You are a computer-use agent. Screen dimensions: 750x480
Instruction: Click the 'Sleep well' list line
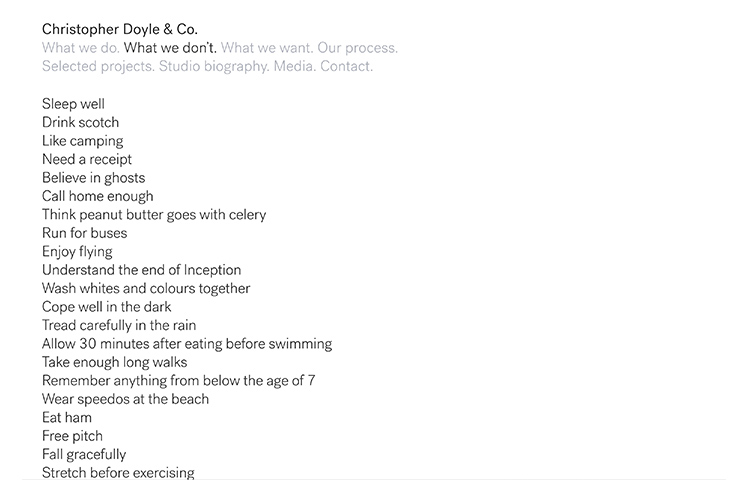click(73, 104)
